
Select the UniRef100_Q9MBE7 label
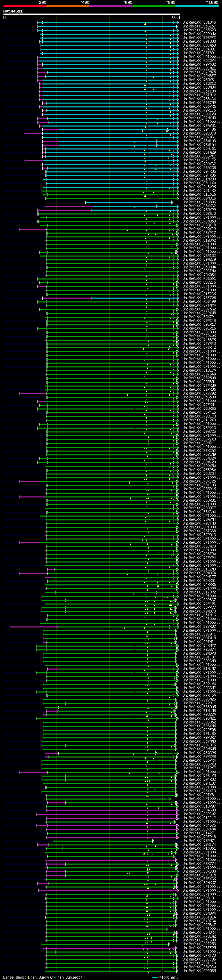click(x=199, y=76)
